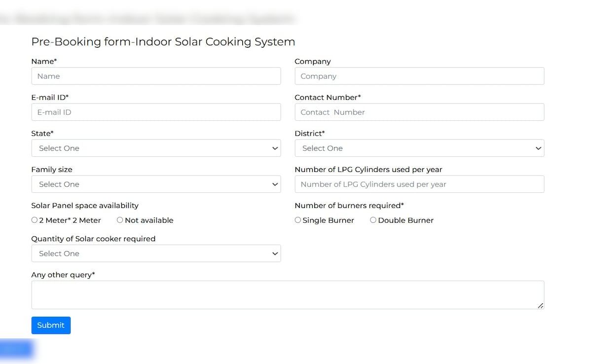Select the Single Burner radio button
The height and width of the screenshot is (364, 592).
[298, 220]
